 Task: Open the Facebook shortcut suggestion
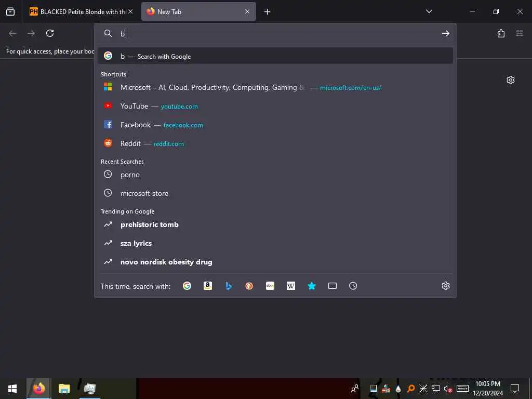click(275, 125)
